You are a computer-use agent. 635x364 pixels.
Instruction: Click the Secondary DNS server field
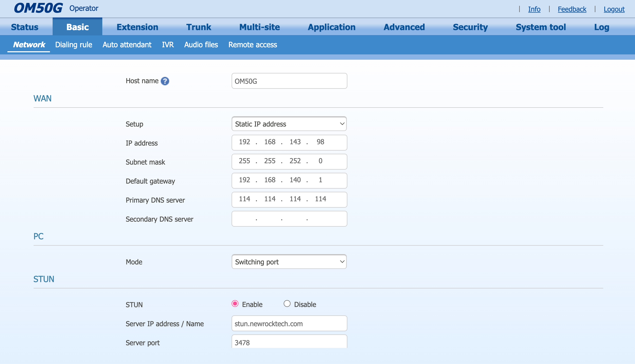pos(289,219)
